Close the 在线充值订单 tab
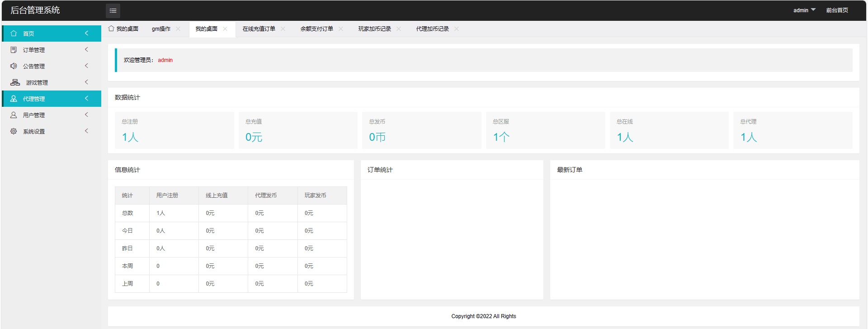 pyautogui.click(x=283, y=29)
